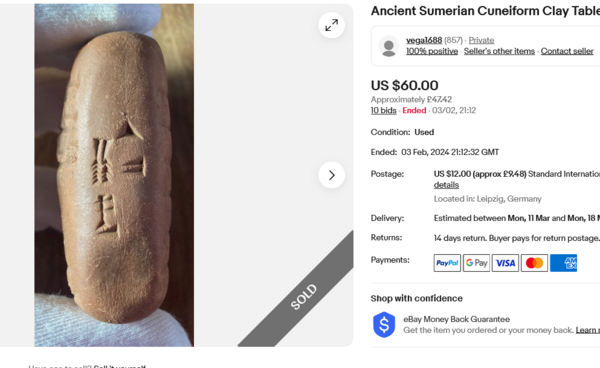The image size is (600, 368).
Task: Open Learn more about Money Back Guarantee
Action: pyautogui.click(x=588, y=330)
